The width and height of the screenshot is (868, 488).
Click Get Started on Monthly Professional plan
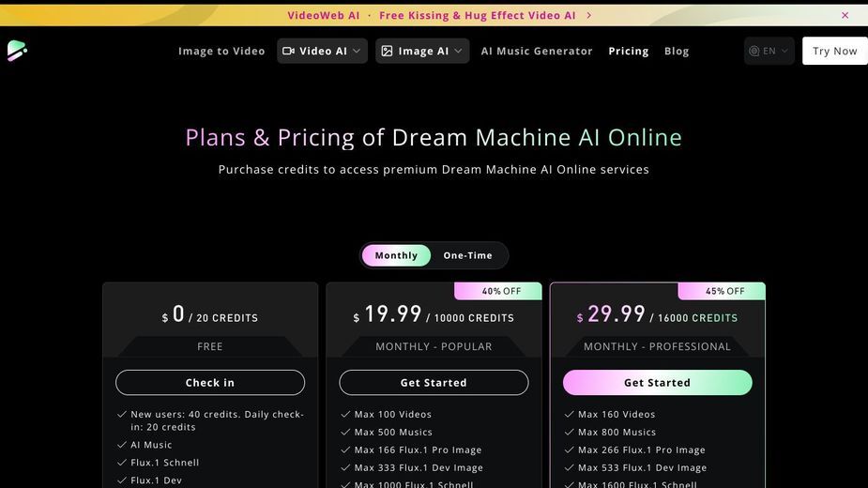pos(658,383)
